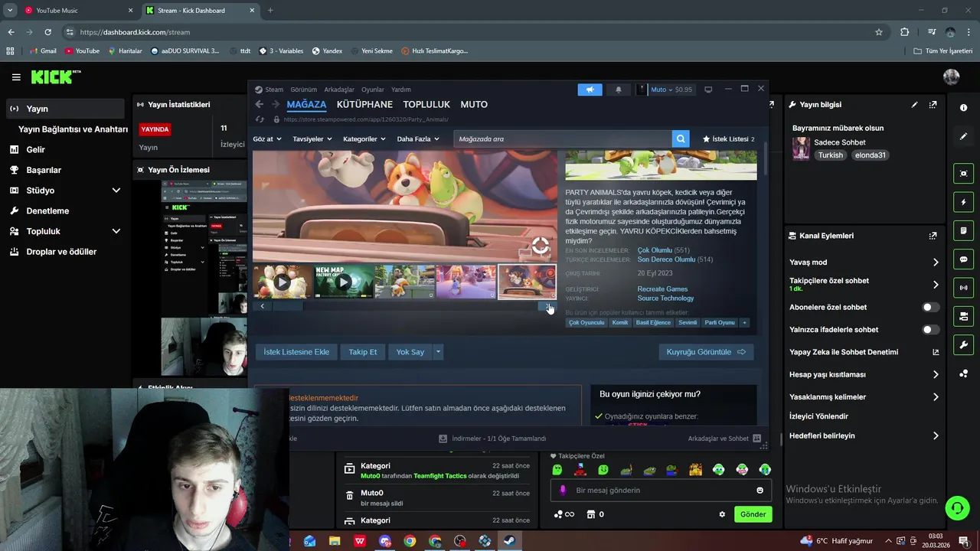Pop out the Yayın bilgisi panel

[x=933, y=105]
